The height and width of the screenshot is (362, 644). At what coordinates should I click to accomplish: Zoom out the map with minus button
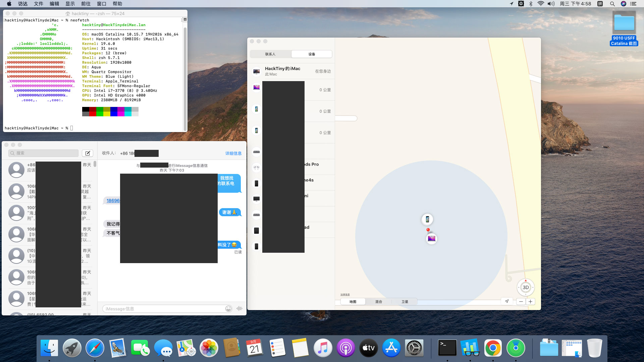(x=521, y=301)
